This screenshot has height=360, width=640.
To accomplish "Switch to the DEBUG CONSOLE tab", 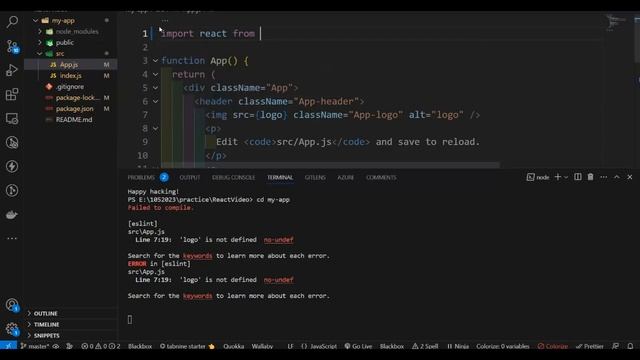I will click(x=233, y=177).
